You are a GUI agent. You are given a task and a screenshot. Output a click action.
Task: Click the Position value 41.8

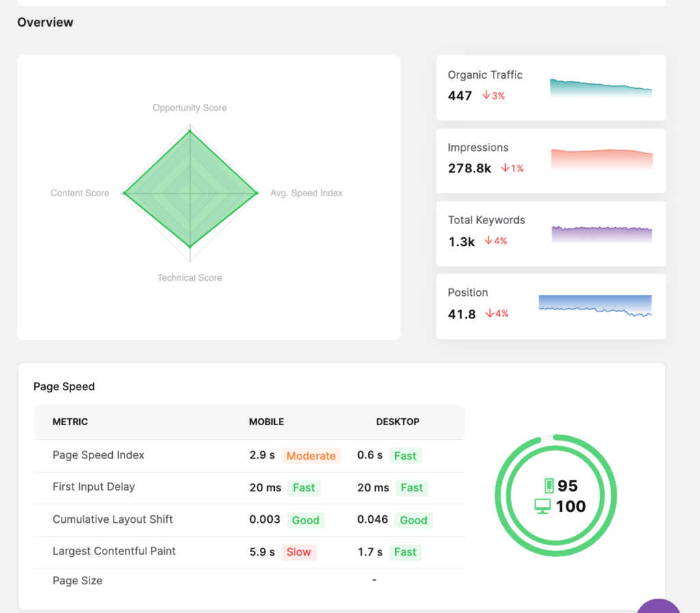(x=462, y=314)
